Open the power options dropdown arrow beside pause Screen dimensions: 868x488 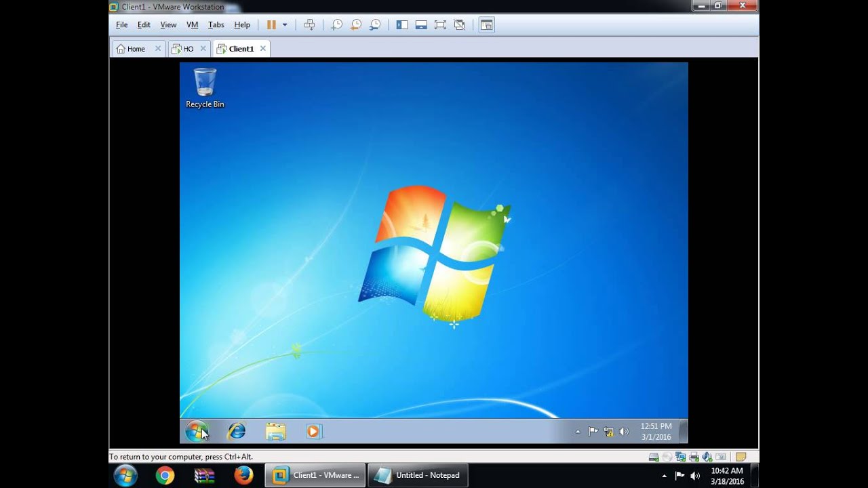point(285,24)
